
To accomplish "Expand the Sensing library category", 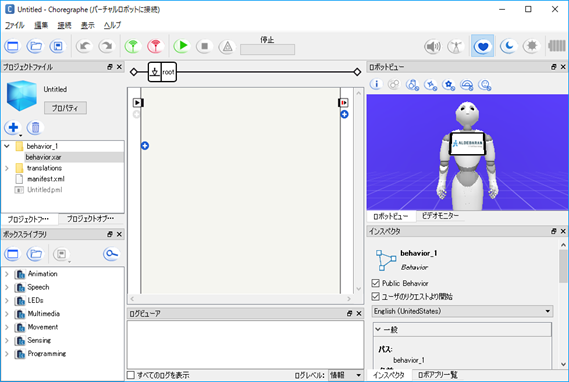I will pos(7,340).
